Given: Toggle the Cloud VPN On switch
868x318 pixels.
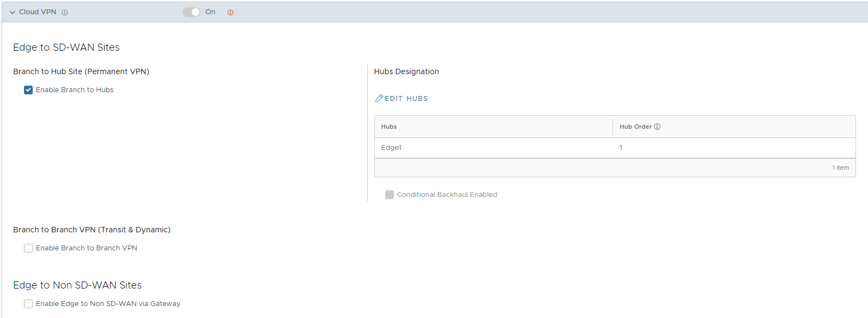Looking at the screenshot, I should coord(191,12).
